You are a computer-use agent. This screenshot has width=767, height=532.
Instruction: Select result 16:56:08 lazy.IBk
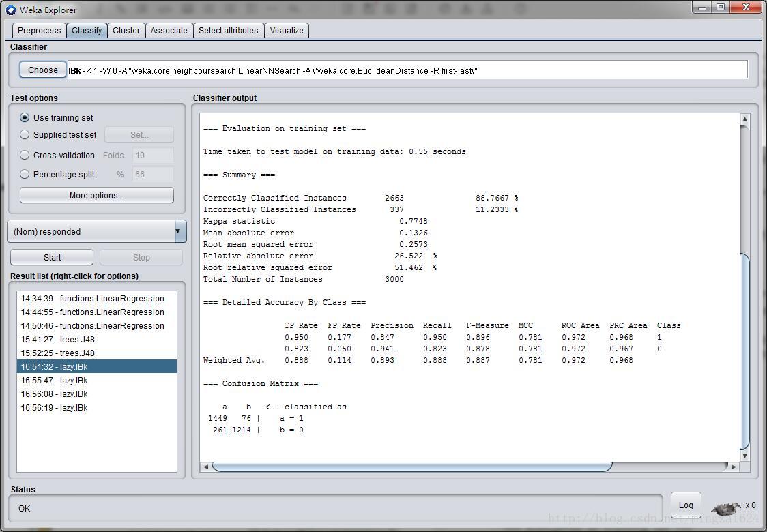(97, 394)
